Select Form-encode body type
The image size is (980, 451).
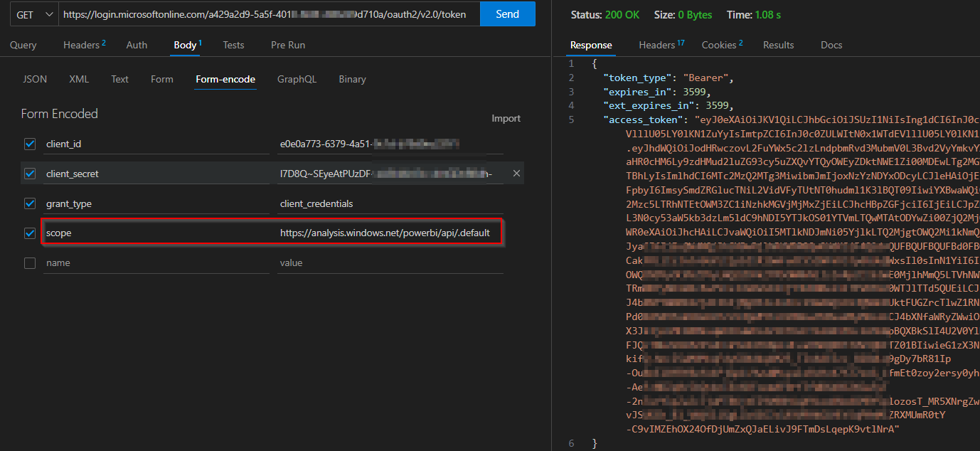point(225,79)
